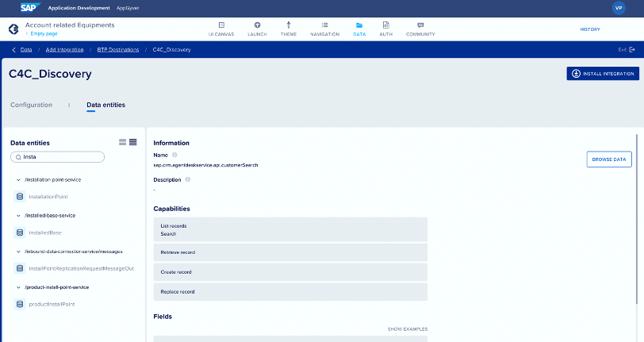Open the VP user avatar menu

(x=619, y=8)
